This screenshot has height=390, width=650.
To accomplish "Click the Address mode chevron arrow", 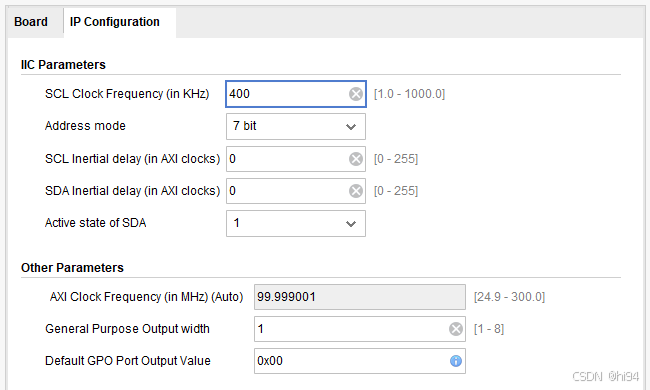I will click(351, 127).
